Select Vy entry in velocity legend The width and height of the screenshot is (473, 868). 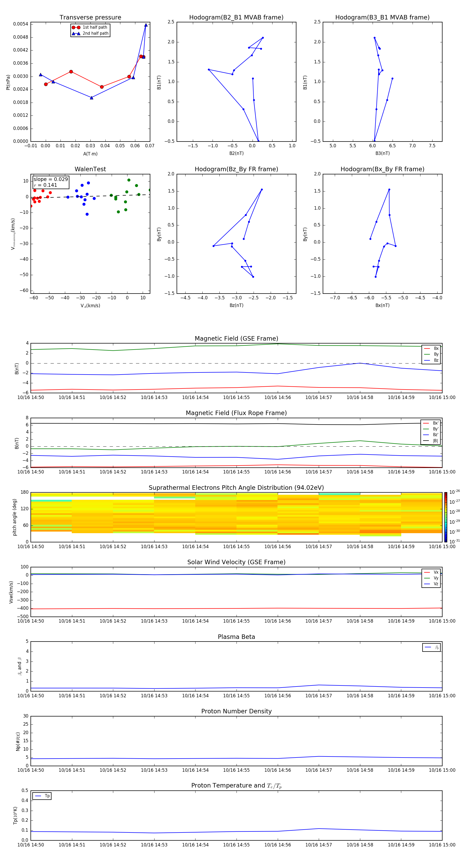coord(431,578)
